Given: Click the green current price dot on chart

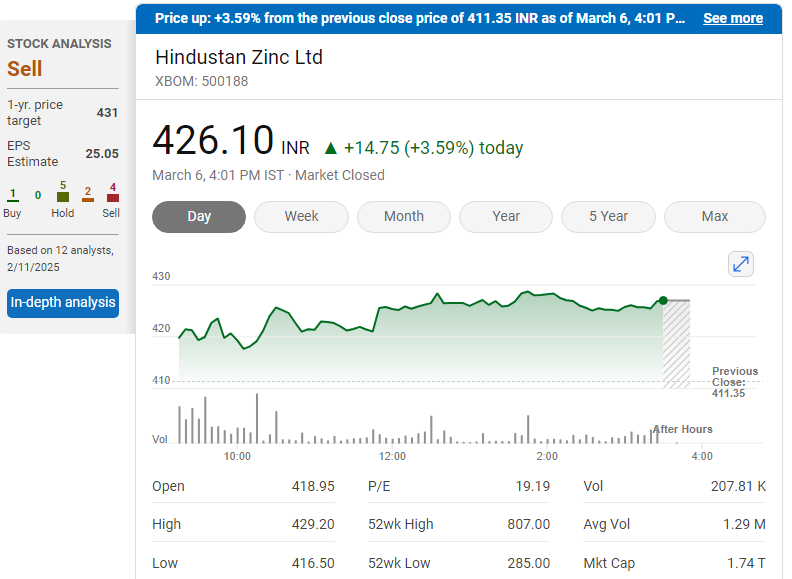Looking at the screenshot, I should pos(662,300).
